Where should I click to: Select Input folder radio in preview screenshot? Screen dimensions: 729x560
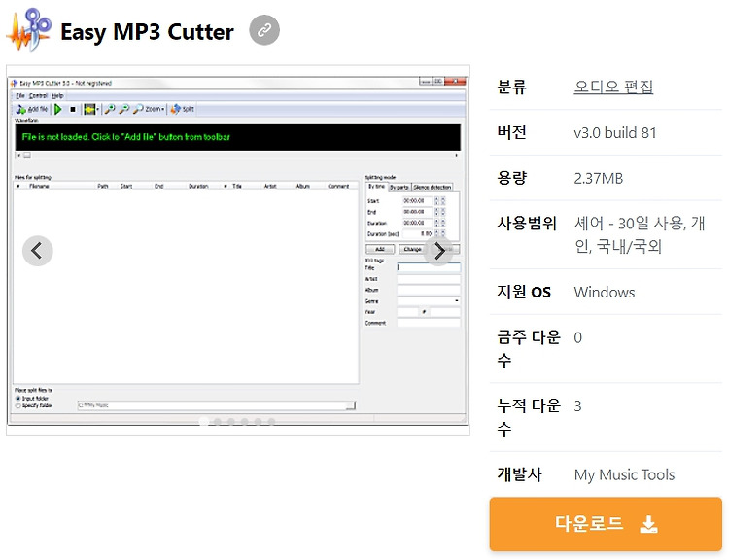(x=18, y=399)
